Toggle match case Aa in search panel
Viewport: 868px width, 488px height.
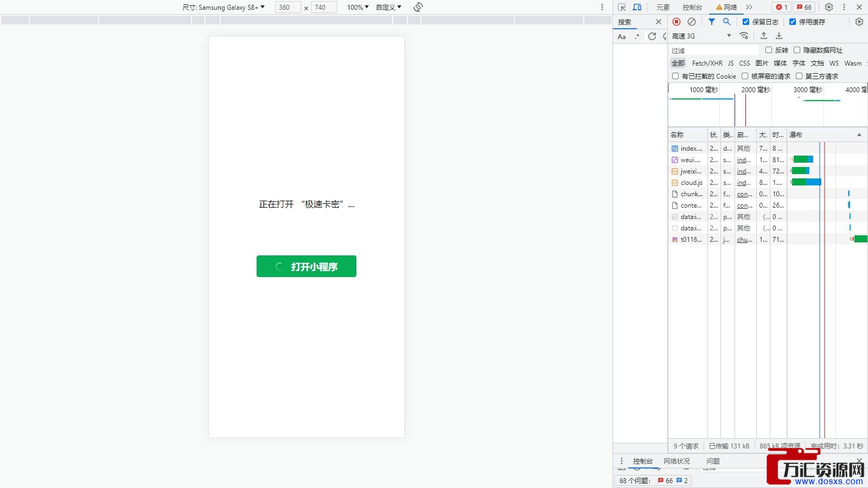pyautogui.click(x=622, y=36)
